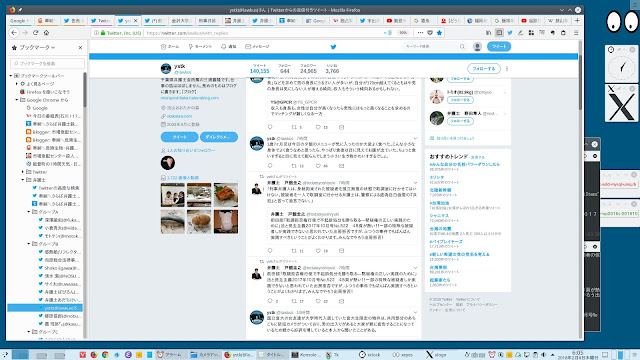
Task: Select the highlighted ystk bookmark in sidebar
Action: pyautogui.click(x=45, y=308)
